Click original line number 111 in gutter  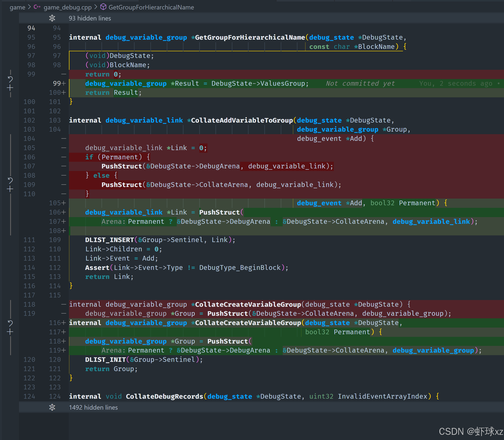click(29, 240)
